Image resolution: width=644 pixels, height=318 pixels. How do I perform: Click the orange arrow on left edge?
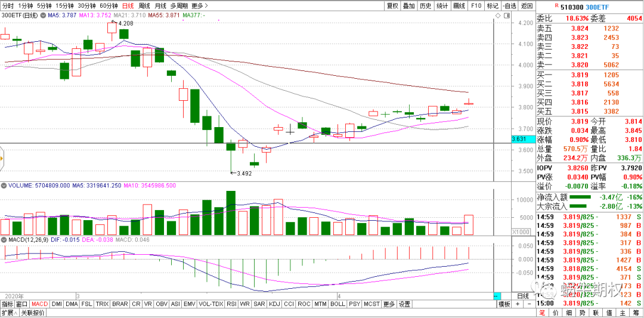1,158
